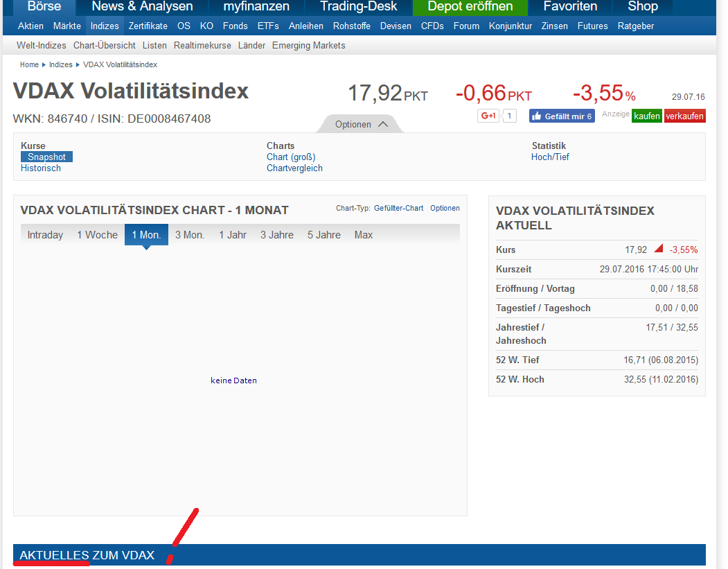Screen dimensions: 728x569
Task: Open the Chart (groß) link
Action: click(x=291, y=157)
